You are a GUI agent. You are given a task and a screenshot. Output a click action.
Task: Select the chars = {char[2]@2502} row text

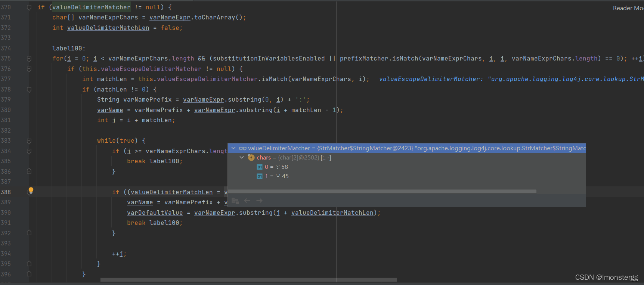coord(294,158)
